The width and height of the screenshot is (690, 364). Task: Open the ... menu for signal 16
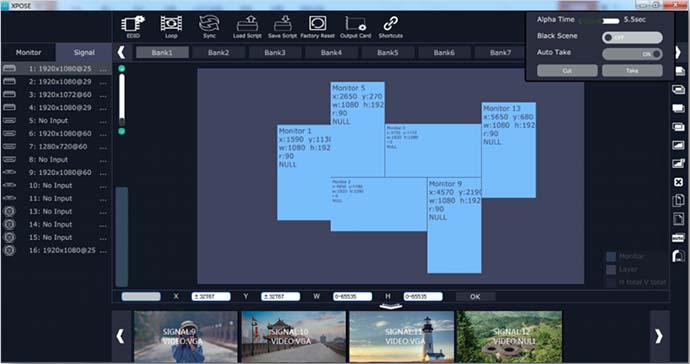pyautogui.click(x=103, y=251)
